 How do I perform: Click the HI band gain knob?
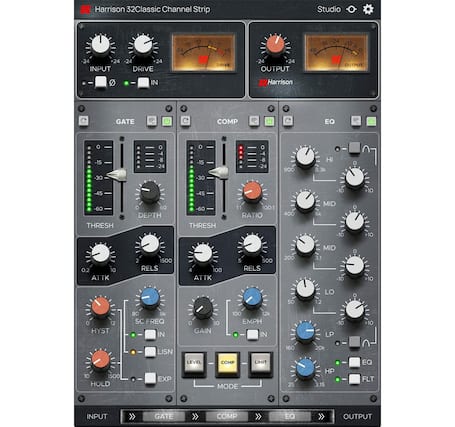pyautogui.click(x=354, y=178)
